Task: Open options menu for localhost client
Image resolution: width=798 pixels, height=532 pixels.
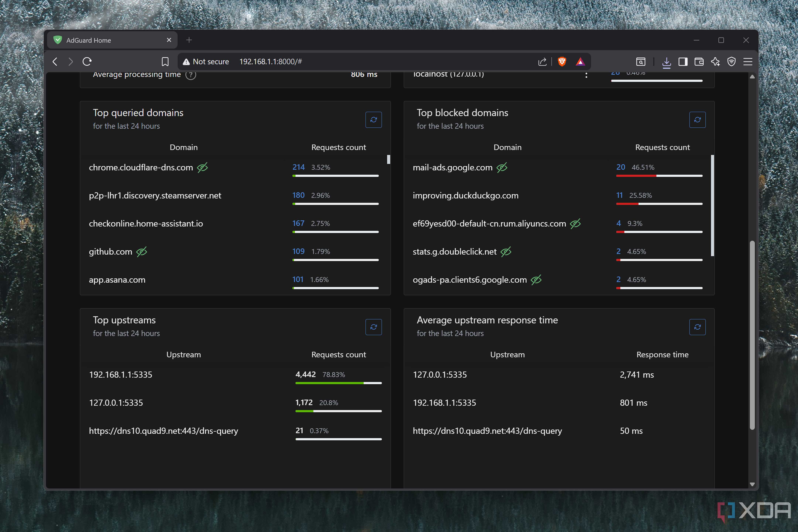Action: pos(586,75)
